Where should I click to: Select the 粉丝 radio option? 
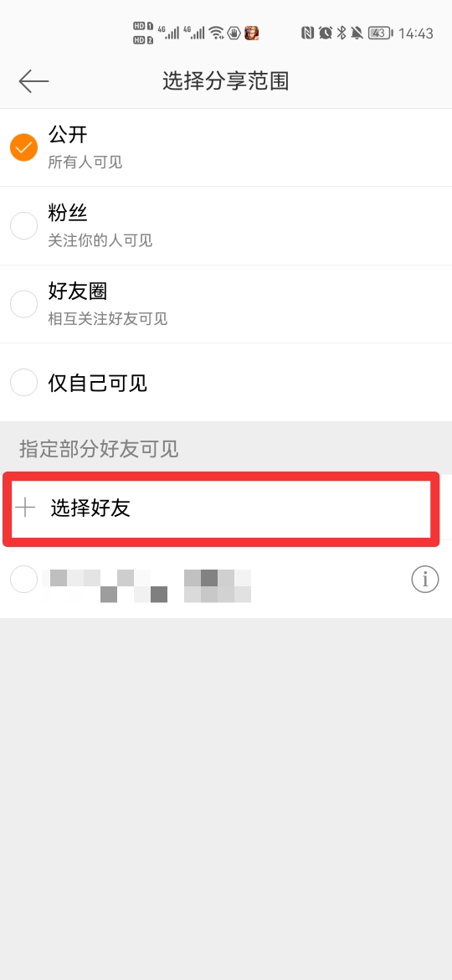coord(23,225)
